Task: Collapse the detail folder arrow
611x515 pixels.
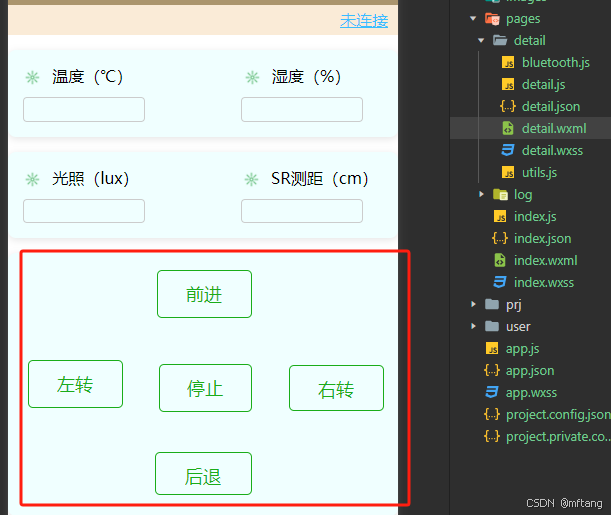Action: (481, 40)
